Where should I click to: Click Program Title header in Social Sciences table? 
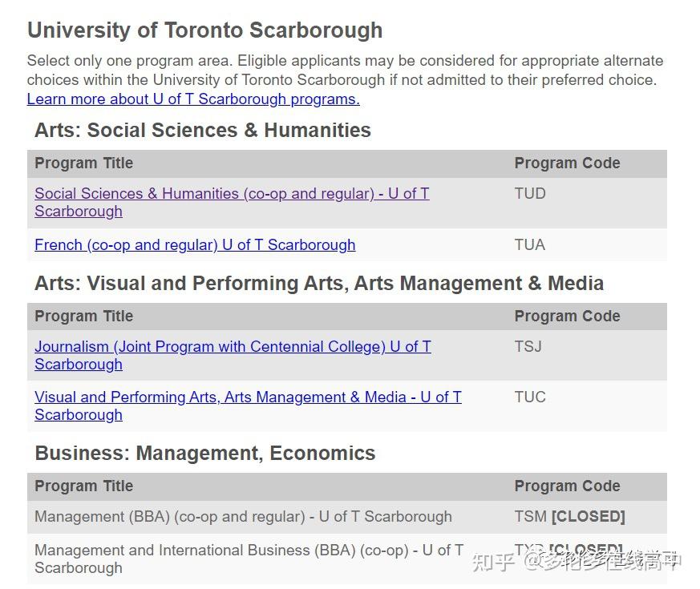(83, 163)
